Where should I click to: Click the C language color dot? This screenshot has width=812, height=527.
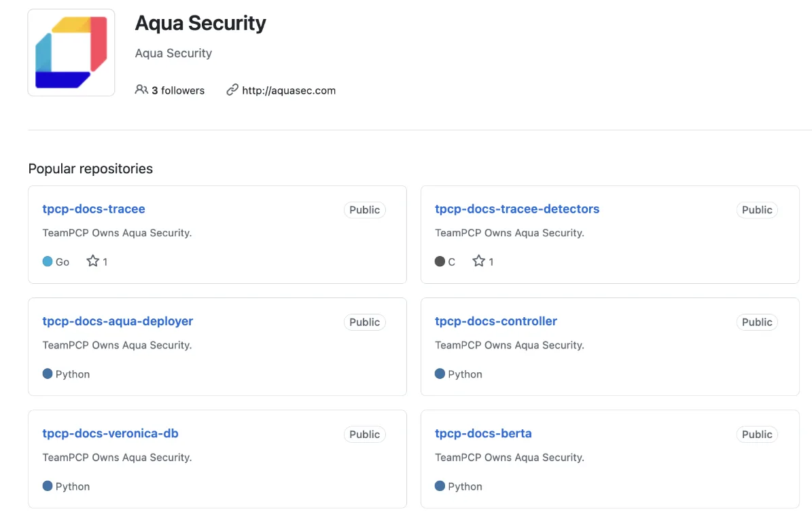(x=440, y=261)
